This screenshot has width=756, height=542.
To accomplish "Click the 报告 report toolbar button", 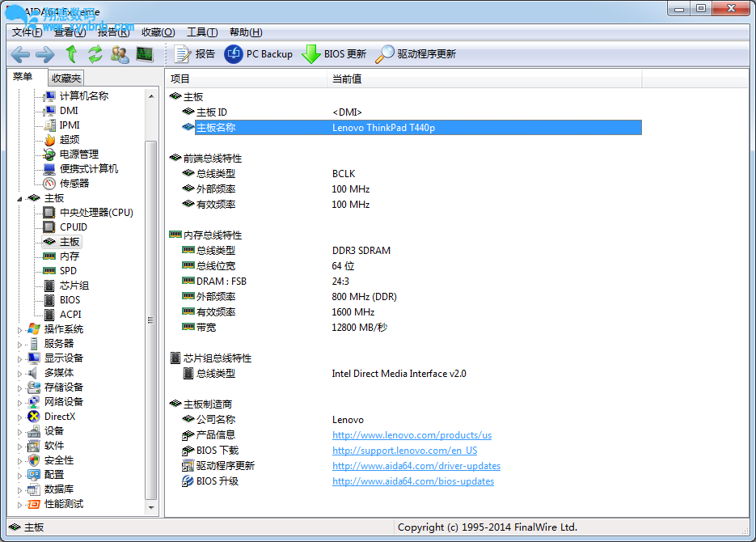I will pos(194,54).
